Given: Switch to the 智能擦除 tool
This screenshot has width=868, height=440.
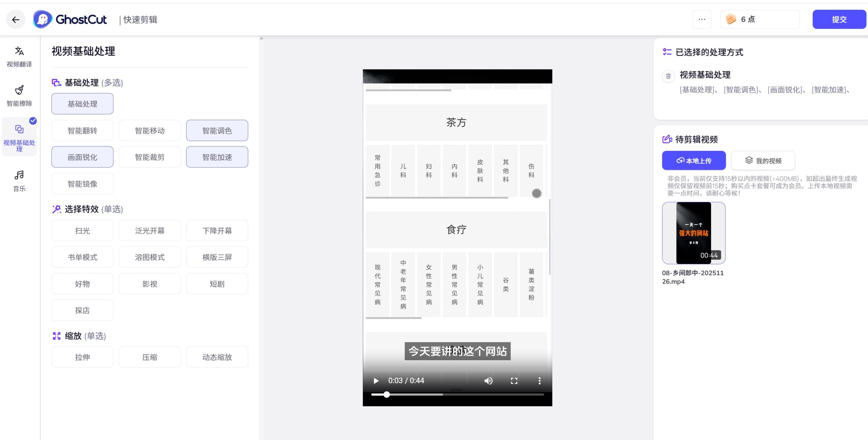Looking at the screenshot, I should 19,95.
